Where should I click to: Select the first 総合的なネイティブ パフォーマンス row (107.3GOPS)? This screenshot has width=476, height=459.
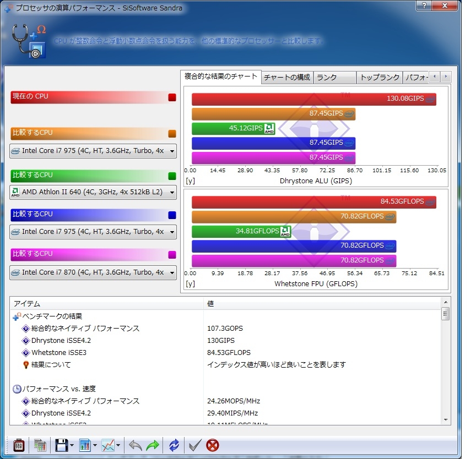(x=225, y=329)
